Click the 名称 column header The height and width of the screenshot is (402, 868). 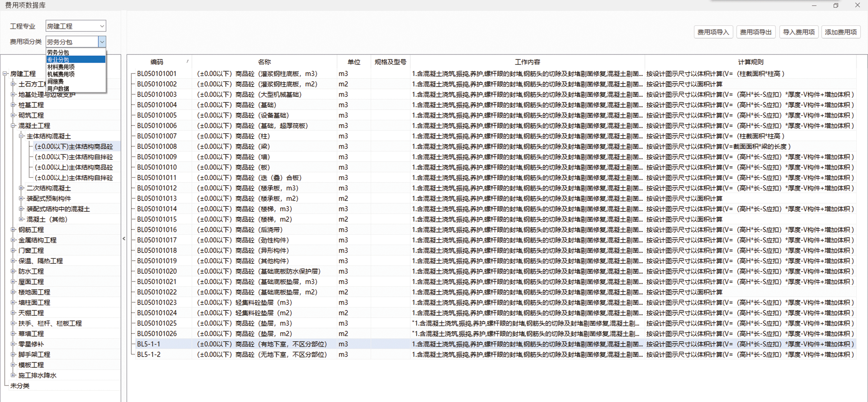point(264,62)
